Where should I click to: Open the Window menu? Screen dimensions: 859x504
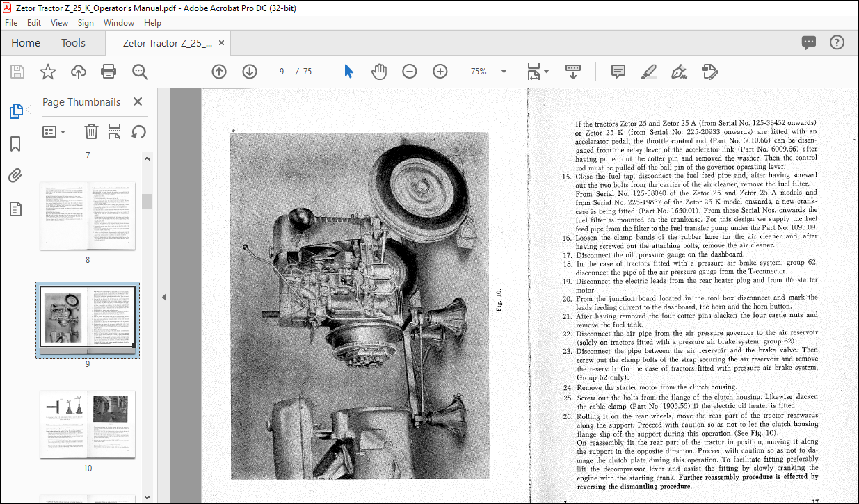(x=119, y=23)
